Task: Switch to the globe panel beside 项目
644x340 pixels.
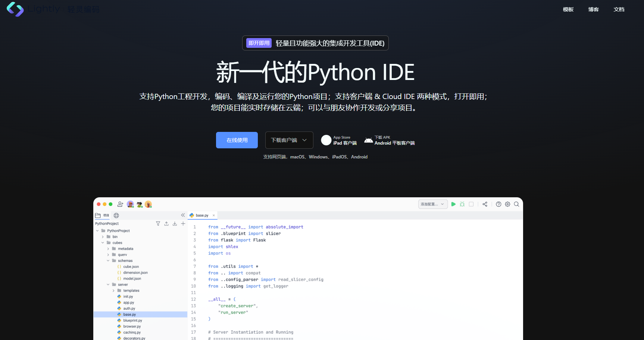Action: point(116,215)
